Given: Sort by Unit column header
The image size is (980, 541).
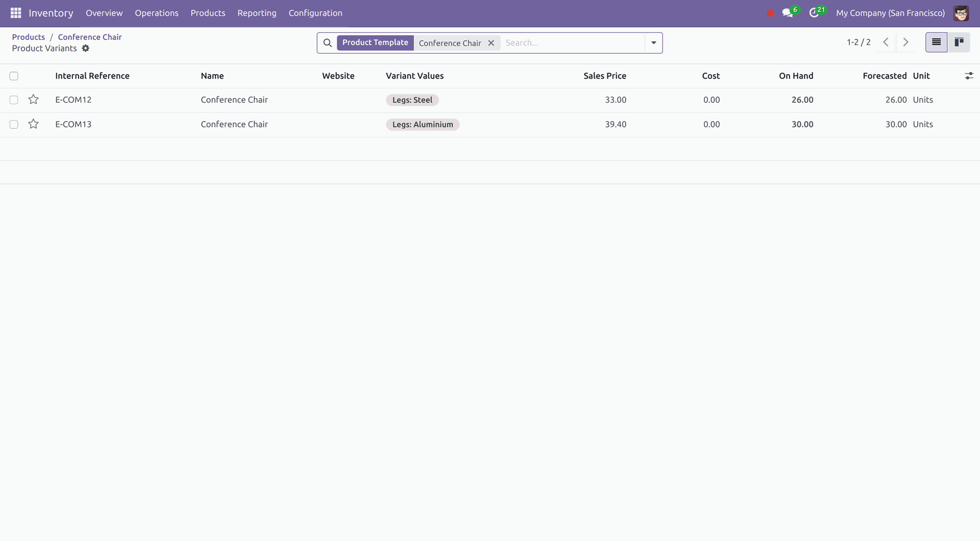Looking at the screenshot, I should point(921,76).
